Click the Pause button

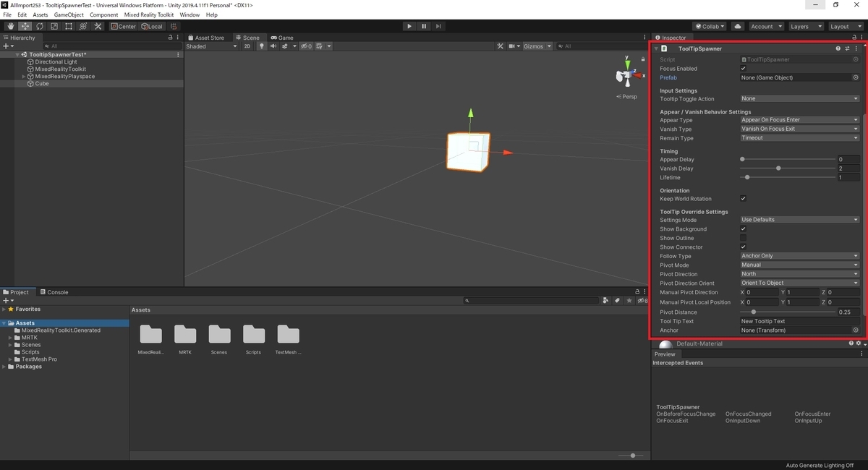(x=424, y=26)
